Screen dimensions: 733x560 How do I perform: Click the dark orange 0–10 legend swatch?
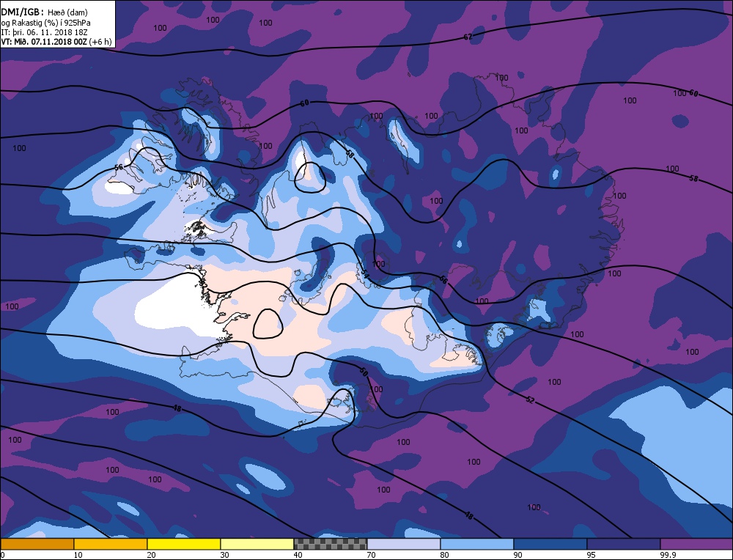pyautogui.click(x=37, y=544)
